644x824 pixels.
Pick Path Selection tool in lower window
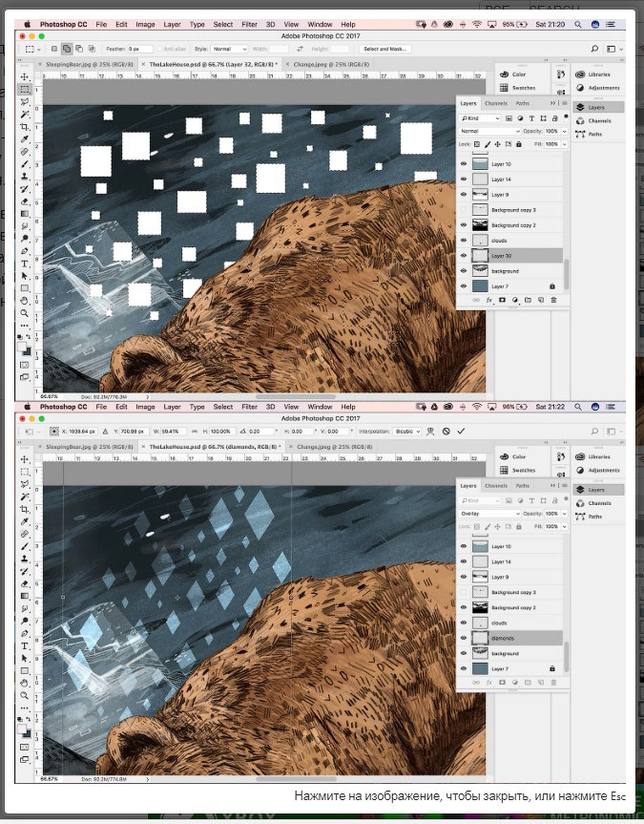coord(25,659)
